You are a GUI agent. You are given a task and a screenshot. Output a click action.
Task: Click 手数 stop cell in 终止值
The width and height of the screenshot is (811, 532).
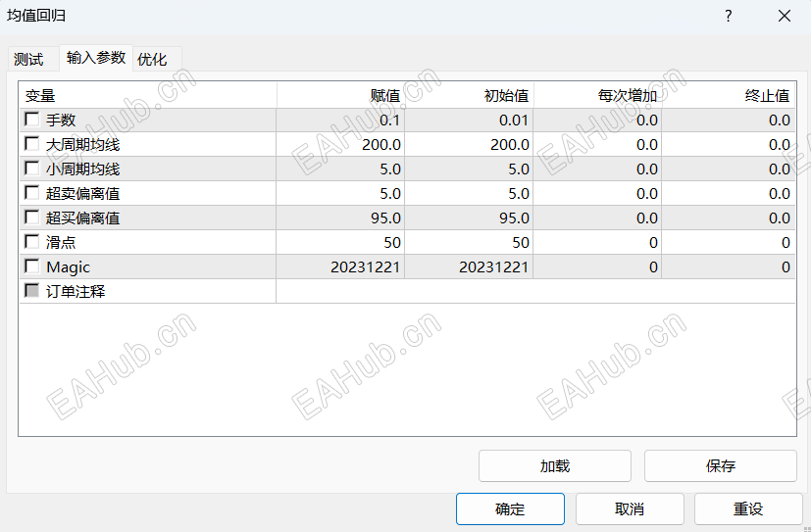click(x=729, y=120)
